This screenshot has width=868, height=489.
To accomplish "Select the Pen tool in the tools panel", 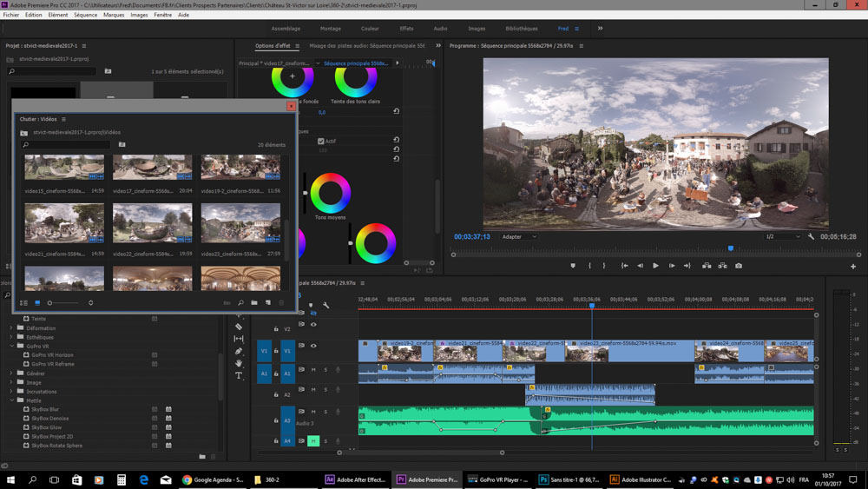I will [x=239, y=351].
